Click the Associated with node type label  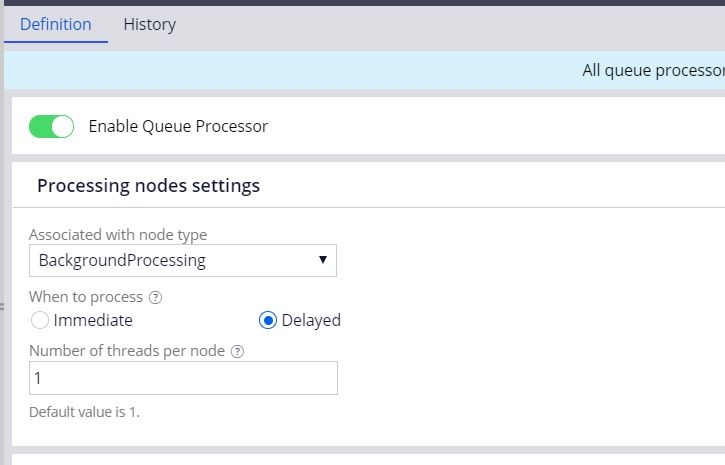coord(118,235)
